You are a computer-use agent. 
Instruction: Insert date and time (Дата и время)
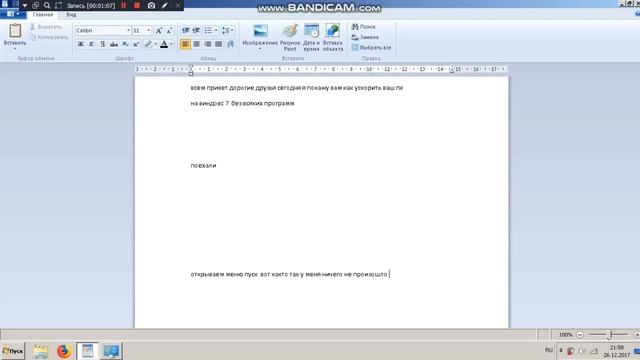(311, 37)
